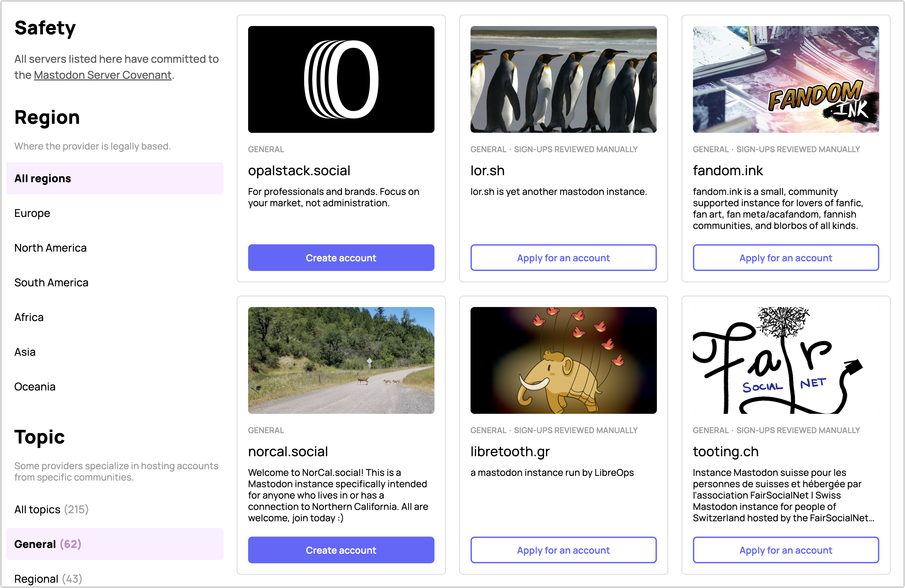Pick the Asia region filter
Viewport: 905px width, 588px height.
click(x=25, y=352)
